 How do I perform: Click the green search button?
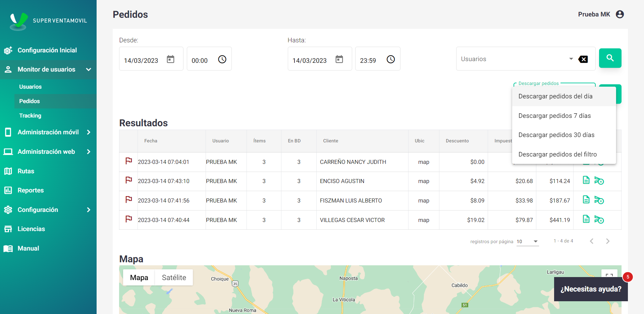(610, 58)
